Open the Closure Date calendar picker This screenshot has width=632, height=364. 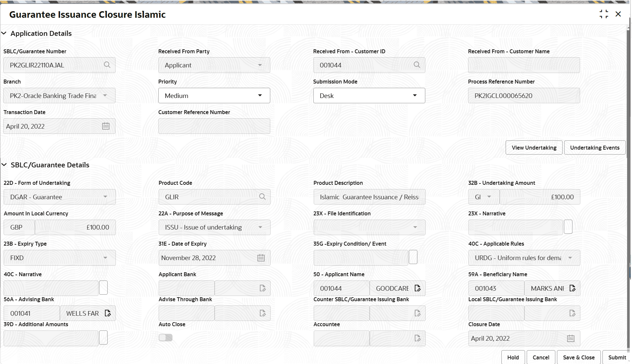click(x=570, y=338)
